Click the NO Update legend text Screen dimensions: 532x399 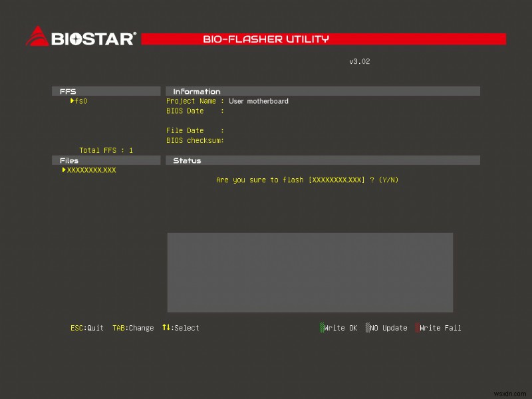click(x=388, y=328)
